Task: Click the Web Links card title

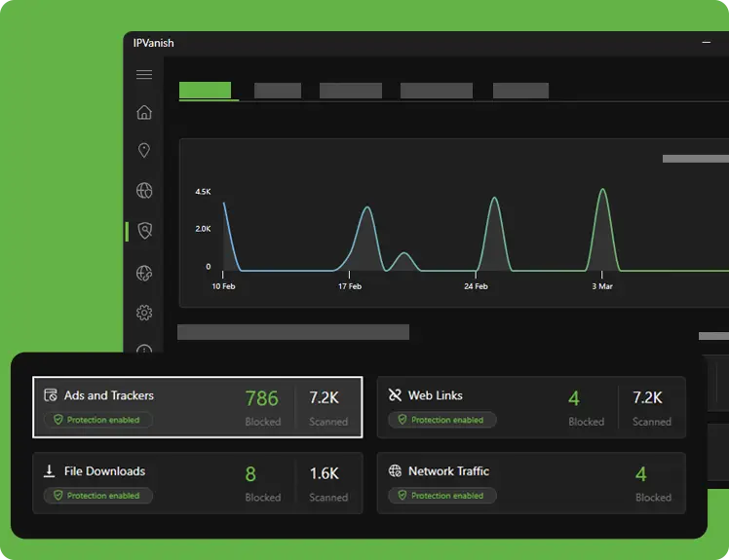Action: click(436, 395)
